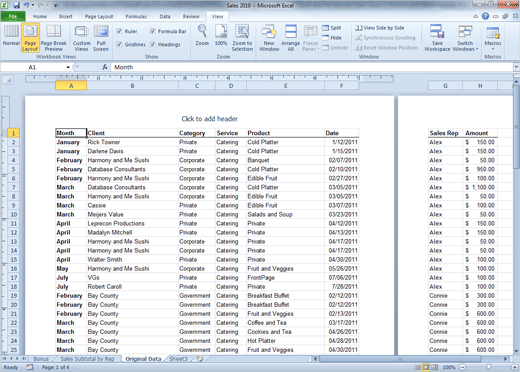Toggle the Gridlines checkbox
The image size is (520, 372).
coord(119,44)
